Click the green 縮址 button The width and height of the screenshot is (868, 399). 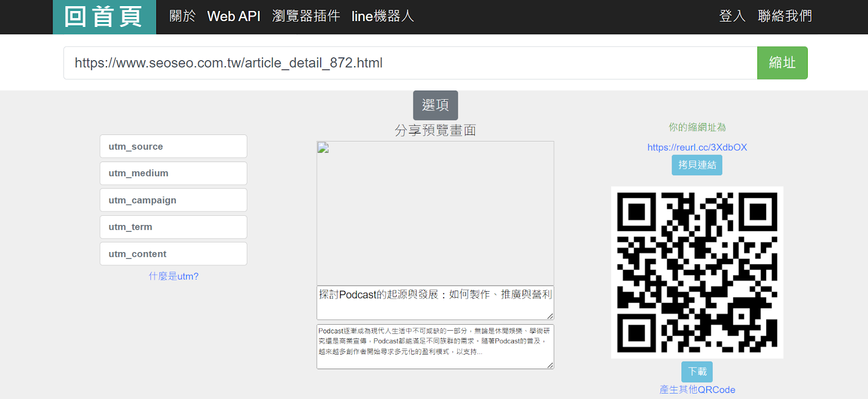point(782,63)
